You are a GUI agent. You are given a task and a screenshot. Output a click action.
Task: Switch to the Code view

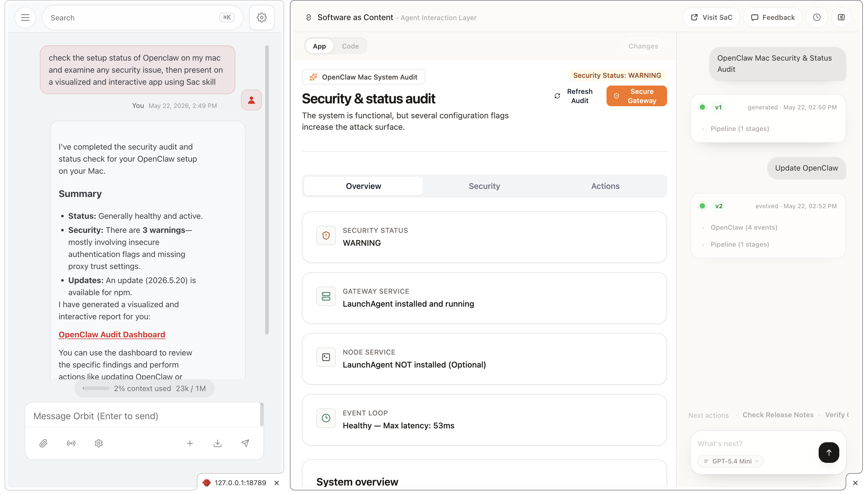(x=350, y=46)
